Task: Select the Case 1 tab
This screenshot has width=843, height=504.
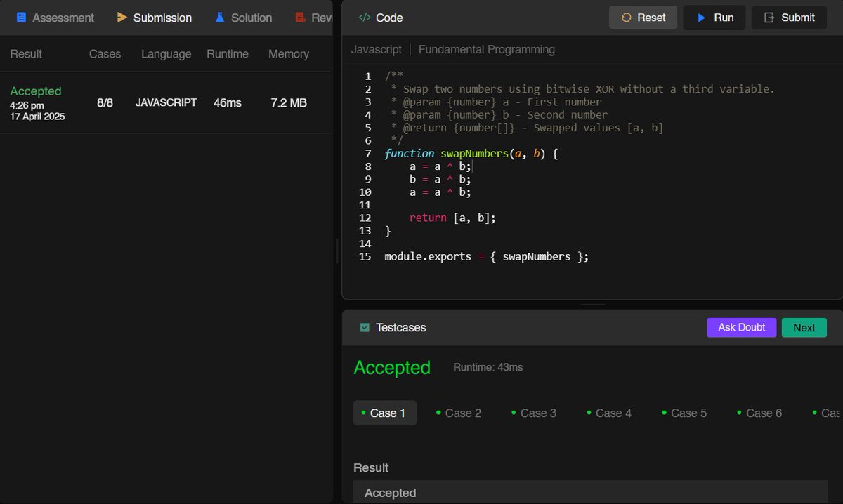Action: tap(385, 413)
